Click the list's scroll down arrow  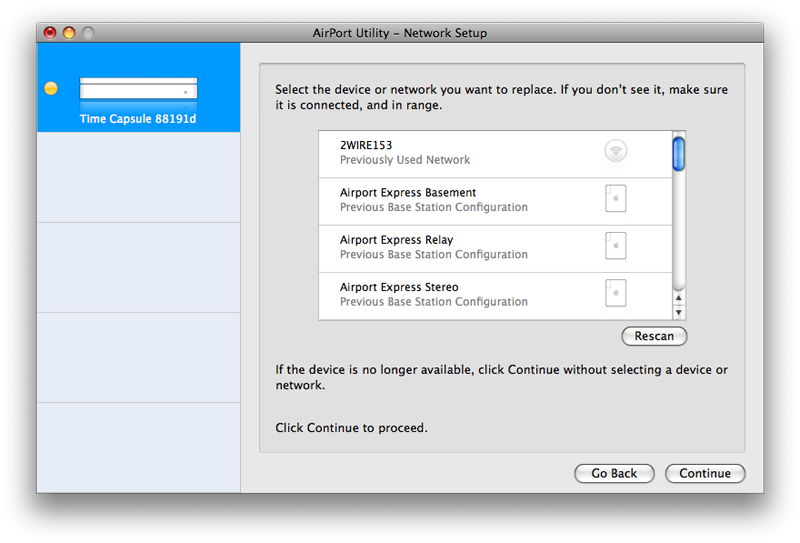[679, 312]
